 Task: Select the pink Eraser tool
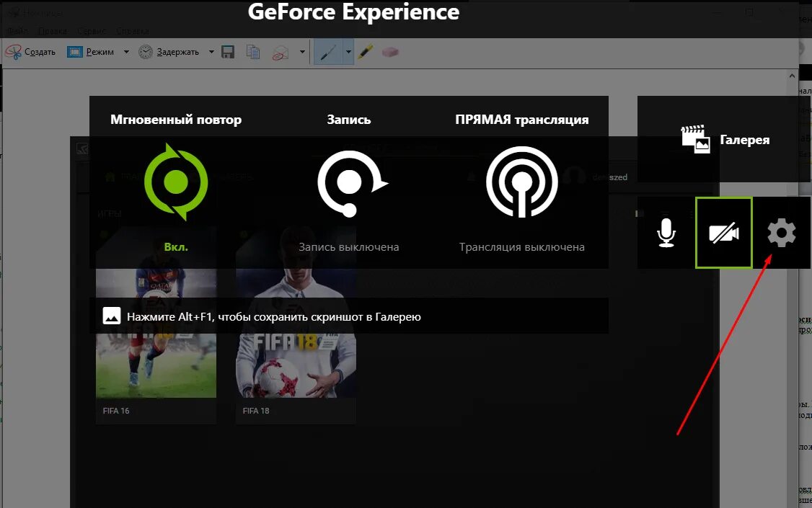point(390,52)
